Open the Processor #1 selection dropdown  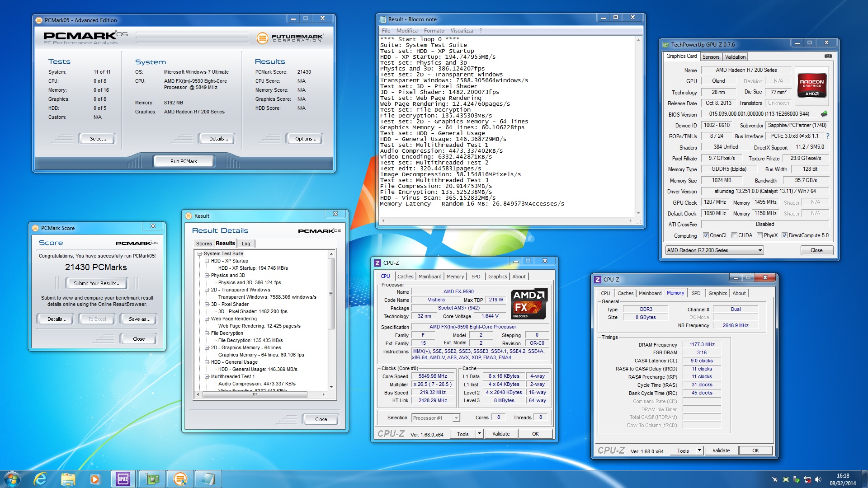pyautogui.click(x=436, y=418)
